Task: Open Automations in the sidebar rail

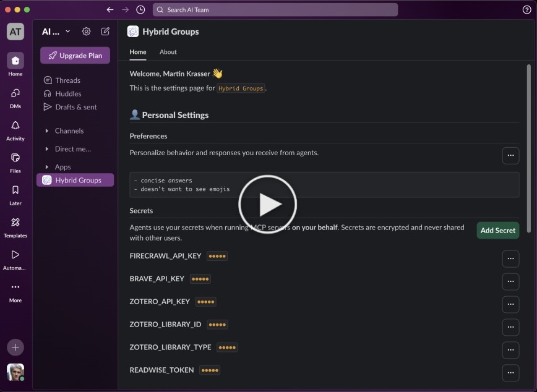Action: coord(15,260)
